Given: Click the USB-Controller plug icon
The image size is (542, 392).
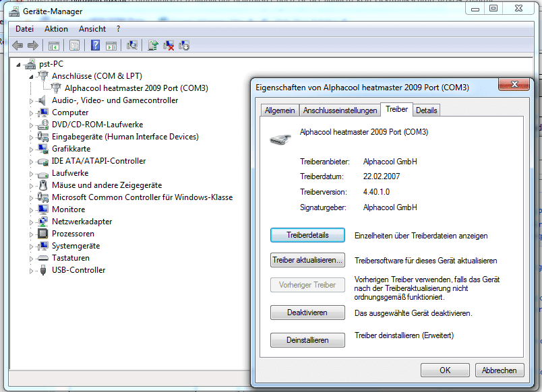Looking at the screenshot, I should [x=43, y=270].
